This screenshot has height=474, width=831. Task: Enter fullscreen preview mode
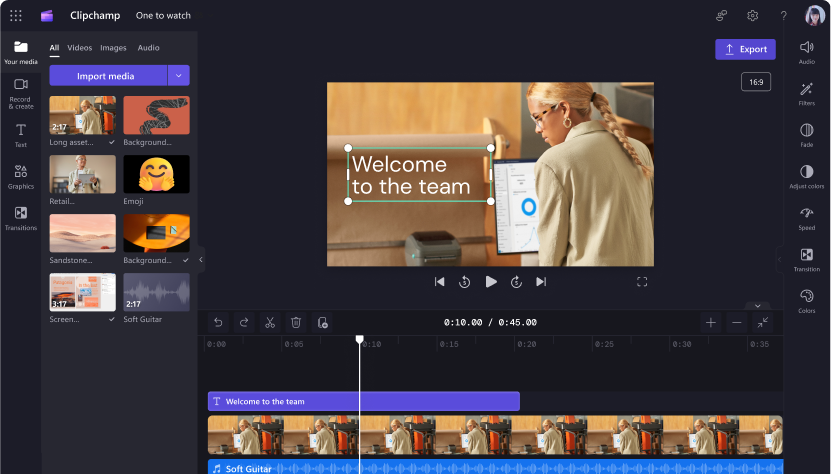coord(642,282)
